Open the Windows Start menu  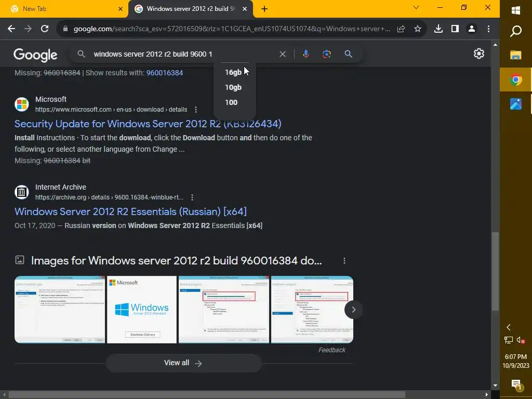516,10
